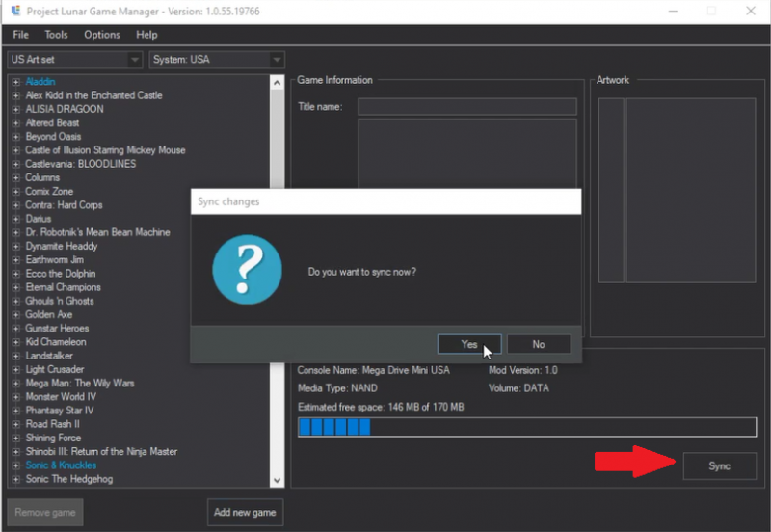This screenshot has height=532, width=771.
Task: Select Monster World IV game
Action: (x=61, y=397)
